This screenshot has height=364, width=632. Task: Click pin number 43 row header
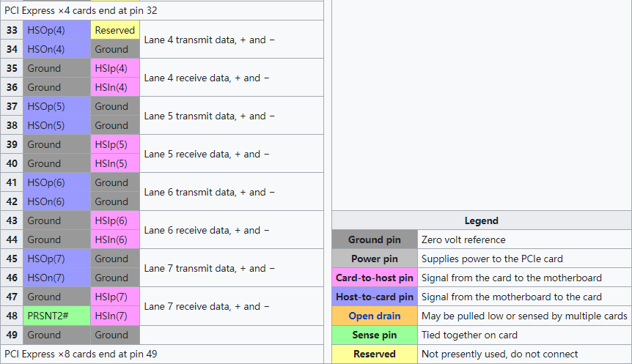point(12,220)
